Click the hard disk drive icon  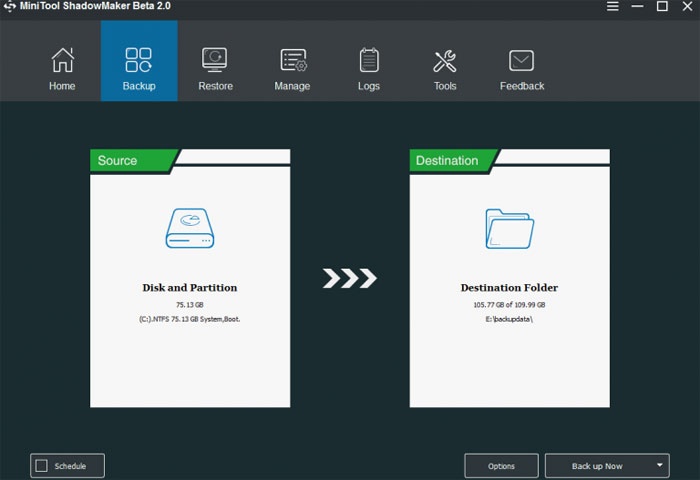click(190, 228)
